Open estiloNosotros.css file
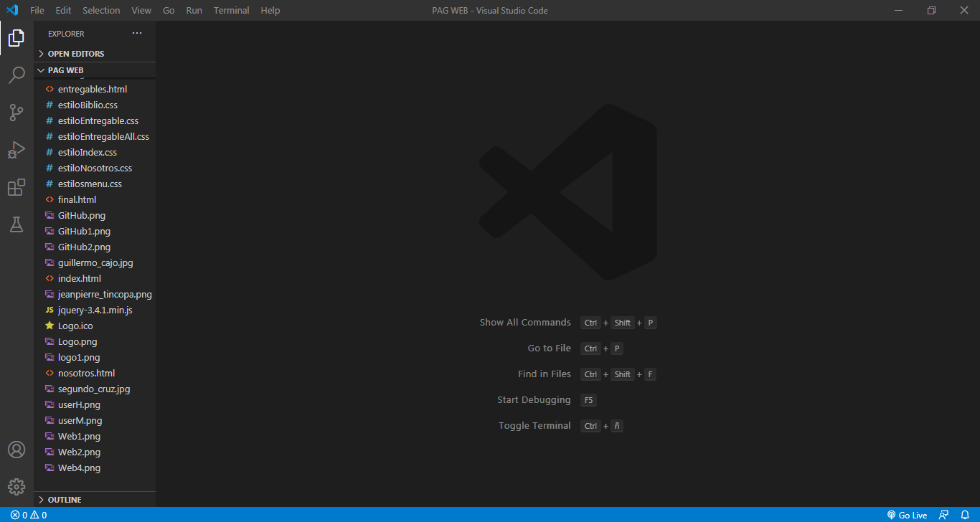The image size is (980, 522). (95, 168)
